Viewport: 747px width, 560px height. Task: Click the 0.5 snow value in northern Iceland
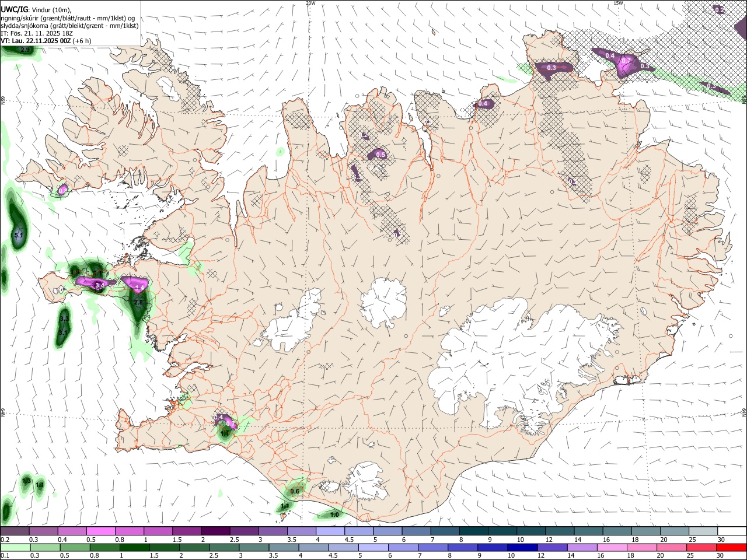coord(381,155)
